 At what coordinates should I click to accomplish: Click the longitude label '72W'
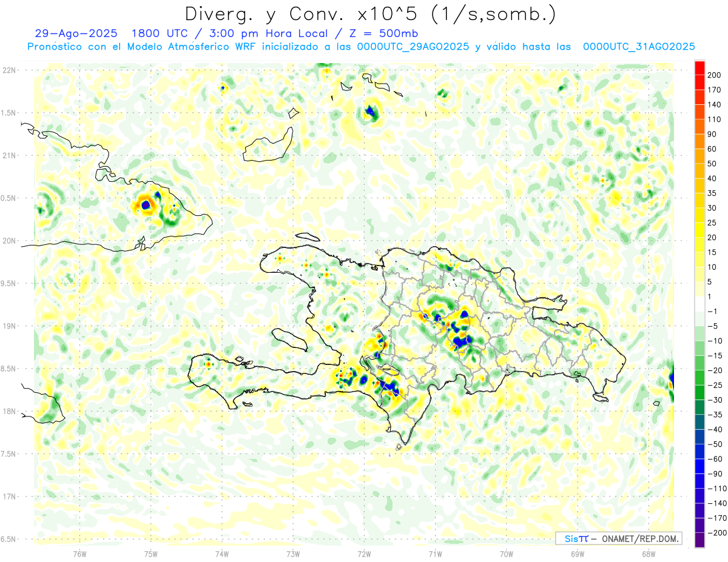364,553
